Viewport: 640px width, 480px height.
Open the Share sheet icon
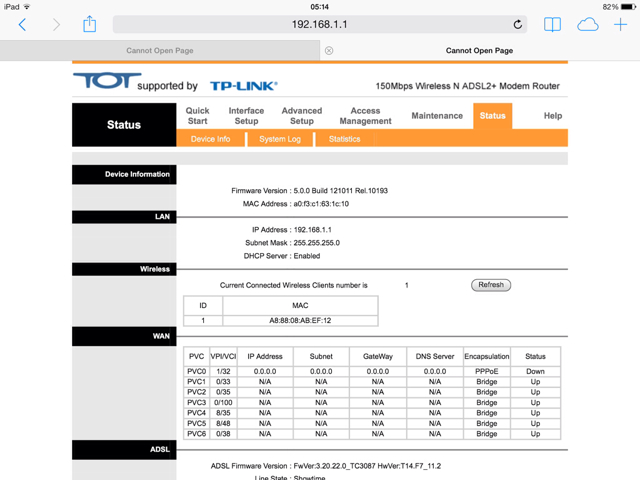click(x=89, y=24)
